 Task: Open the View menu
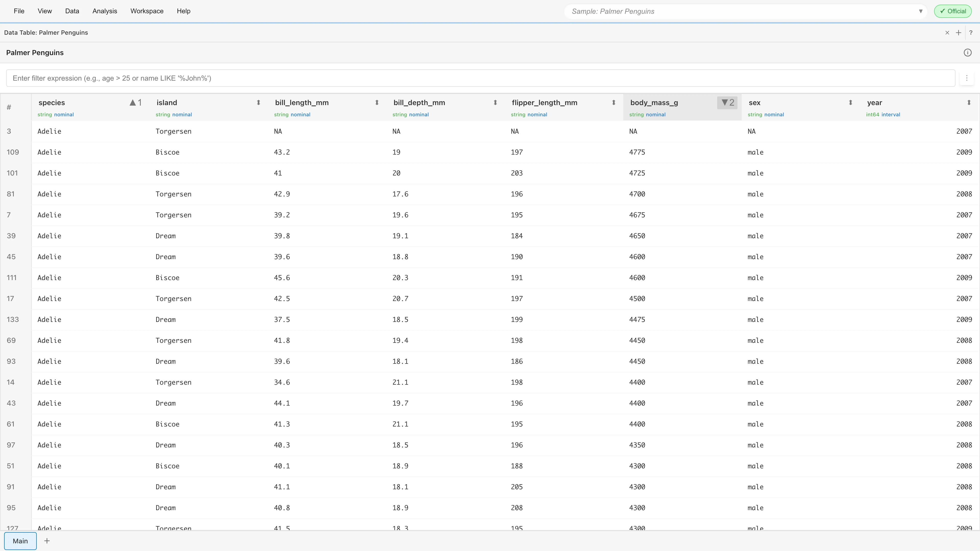pyautogui.click(x=45, y=11)
